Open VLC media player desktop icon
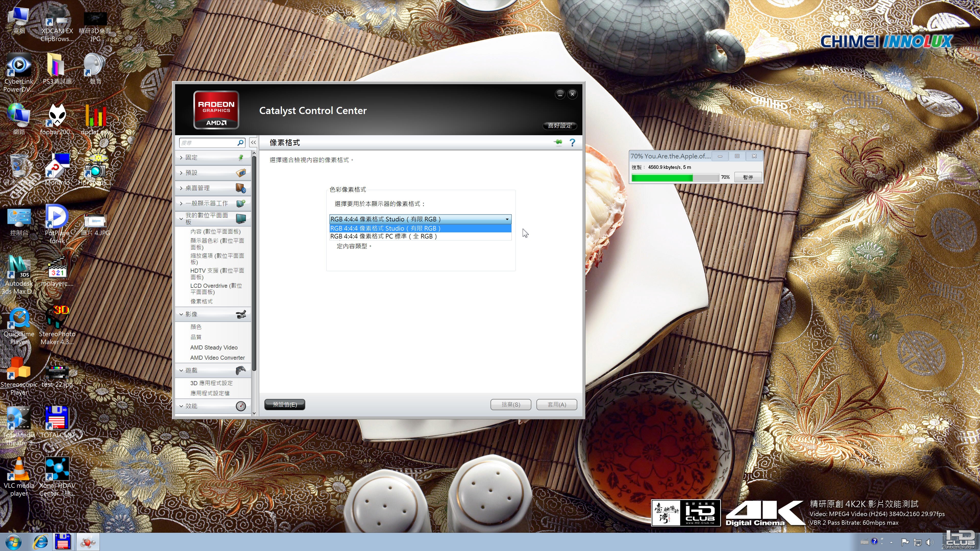 [x=19, y=477]
